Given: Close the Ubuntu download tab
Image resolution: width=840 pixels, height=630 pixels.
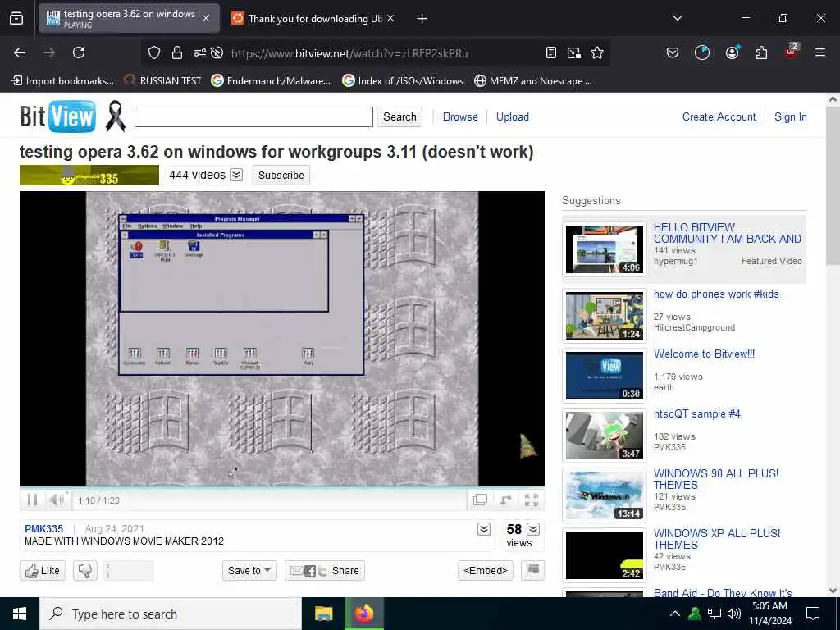Looking at the screenshot, I should [390, 19].
